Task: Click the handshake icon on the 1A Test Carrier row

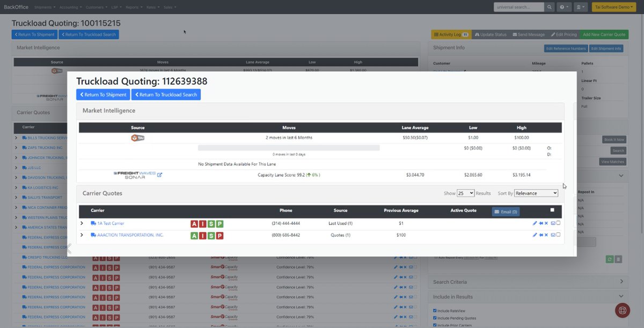Action: coord(541,223)
